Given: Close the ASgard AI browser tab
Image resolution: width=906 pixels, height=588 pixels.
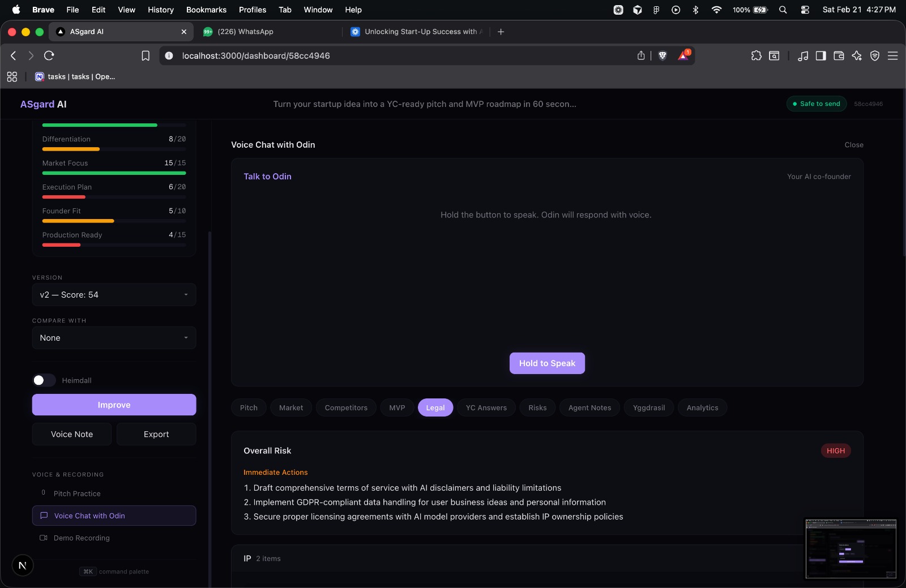Looking at the screenshot, I should click(183, 32).
